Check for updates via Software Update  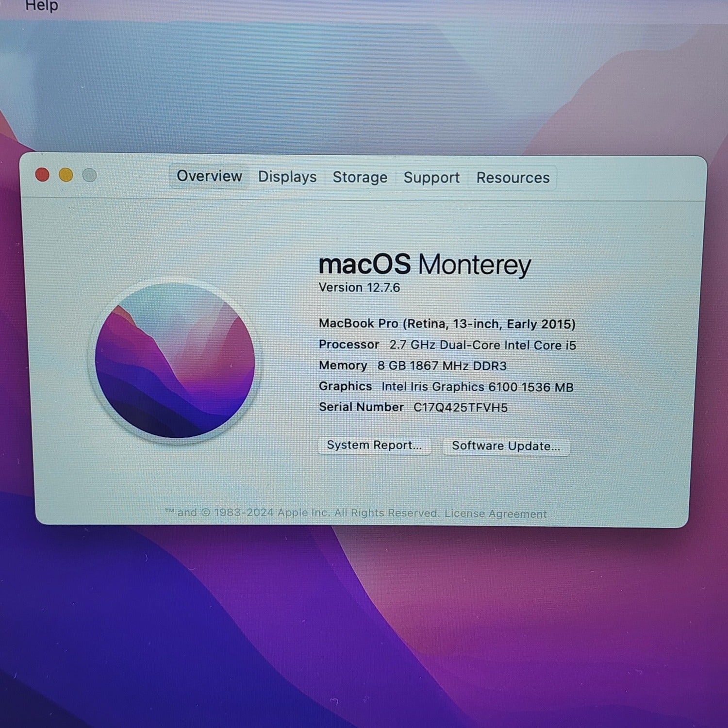[x=506, y=447]
